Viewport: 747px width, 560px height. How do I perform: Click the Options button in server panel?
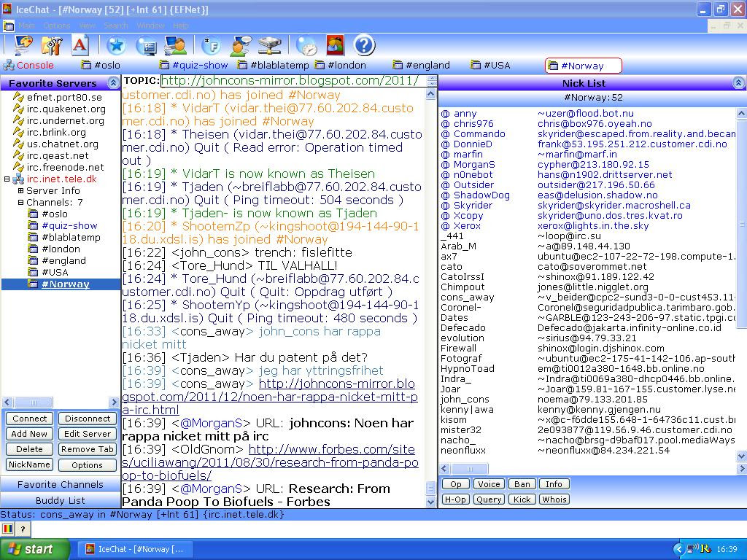88,464
